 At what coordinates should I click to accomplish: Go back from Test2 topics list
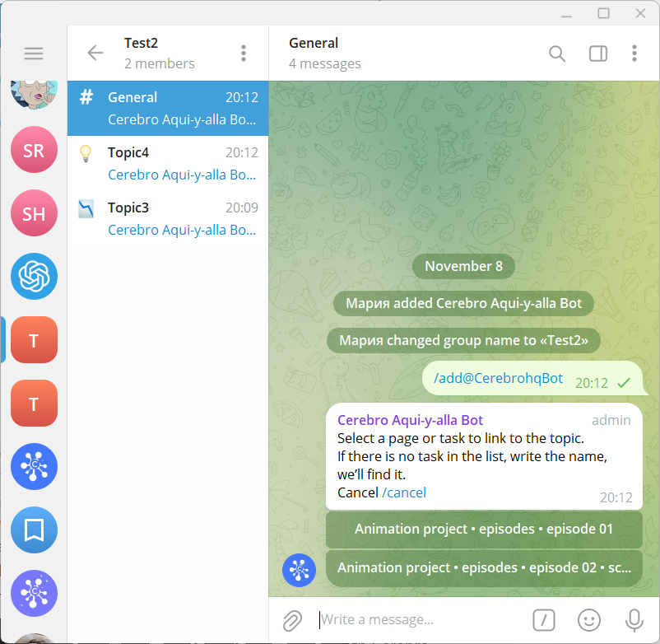(95, 53)
